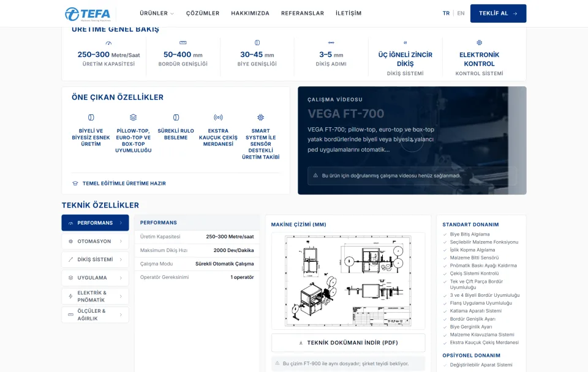
Task: Click '2000 Dev/Dakika' value
Action: [233, 250]
